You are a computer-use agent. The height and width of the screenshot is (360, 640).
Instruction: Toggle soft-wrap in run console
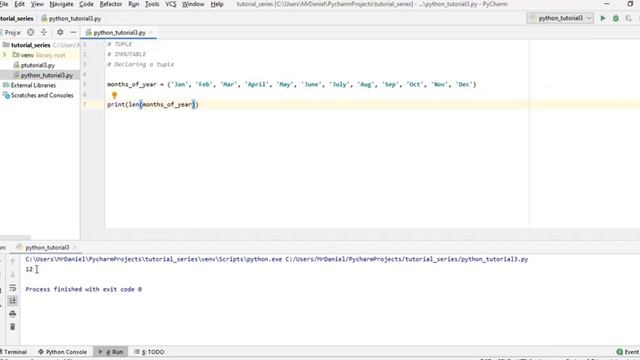12,288
